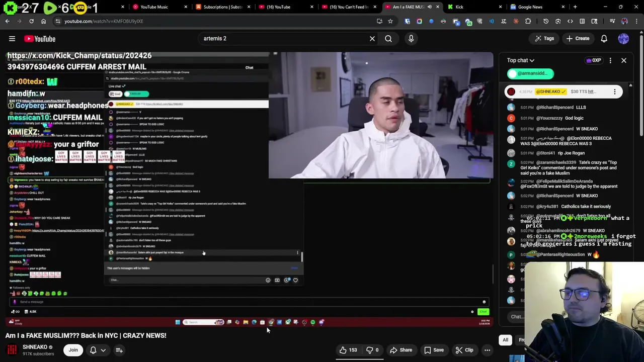Viewport: 644px width, 362px height.
Task: Open the Chrome profile avatar
Action: (x=624, y=21)
